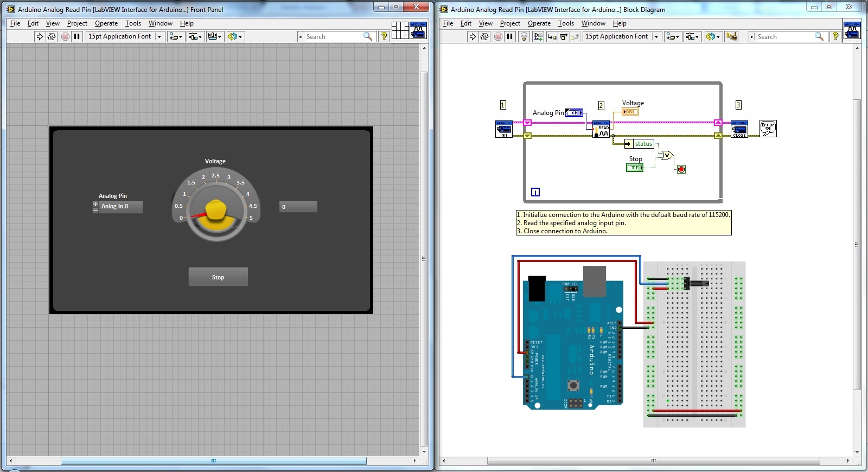Click Stop button on front panel
This screenshot has height=472, width=868.
[x=218, y=277]
